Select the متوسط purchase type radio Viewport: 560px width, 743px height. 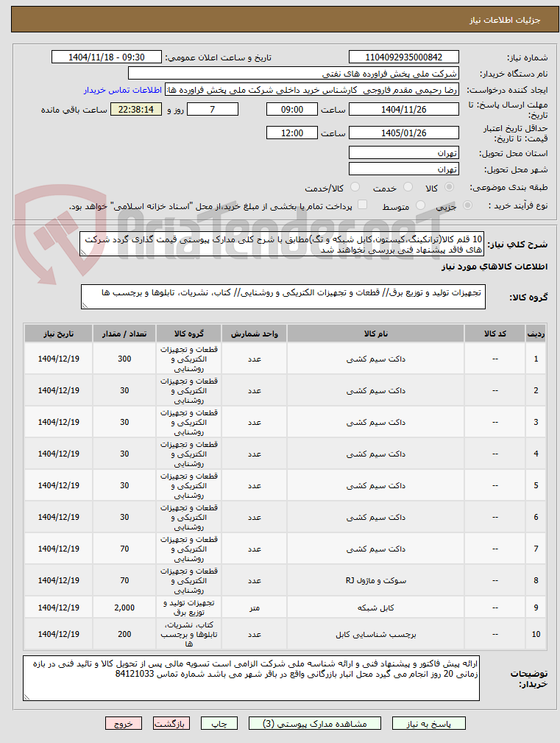click(420, 205)
